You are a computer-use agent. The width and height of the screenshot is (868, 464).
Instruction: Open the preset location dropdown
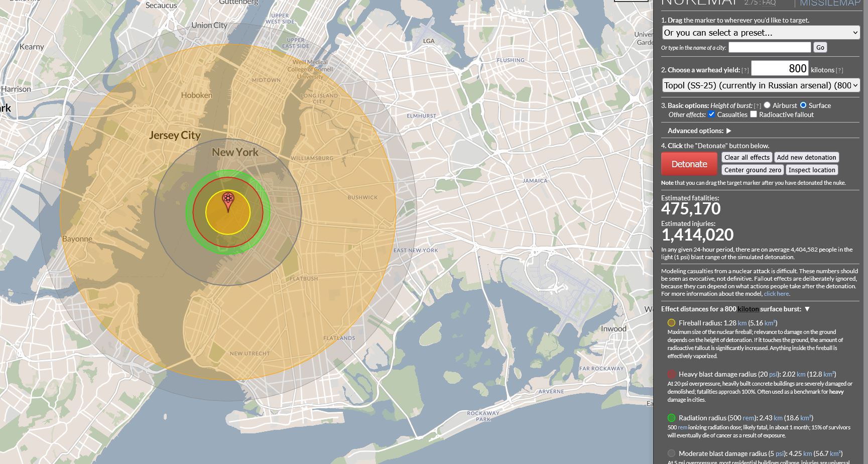coord(761,33)
